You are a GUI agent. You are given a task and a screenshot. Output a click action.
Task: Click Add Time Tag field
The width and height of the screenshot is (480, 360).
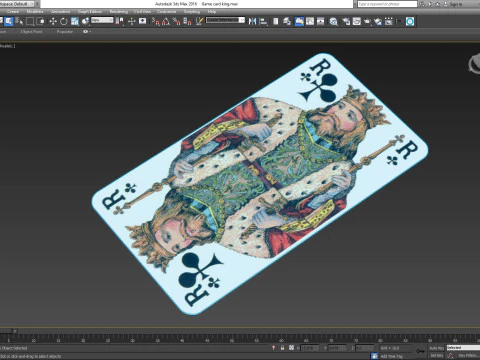tap(391, 356)
